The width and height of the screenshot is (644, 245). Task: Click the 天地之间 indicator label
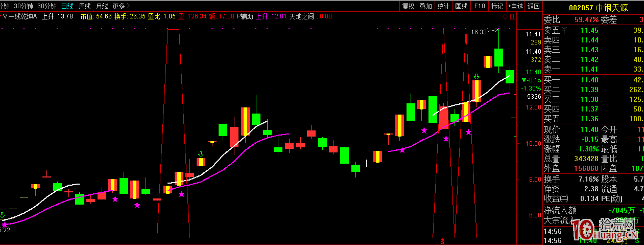coord(301,16)
